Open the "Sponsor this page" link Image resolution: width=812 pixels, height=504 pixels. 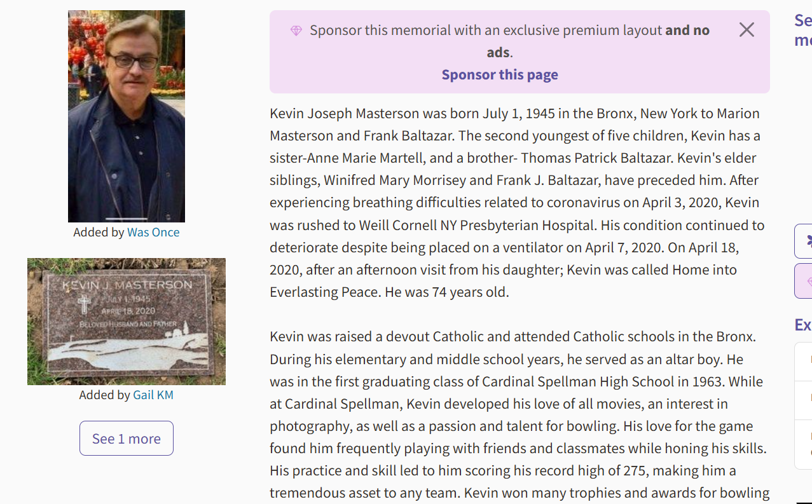pos(500,74)
